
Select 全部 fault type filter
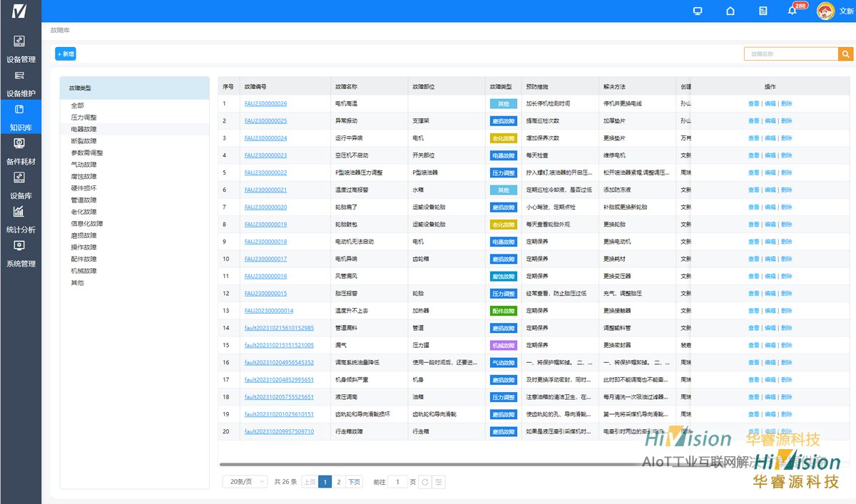[x=77, y=106]
